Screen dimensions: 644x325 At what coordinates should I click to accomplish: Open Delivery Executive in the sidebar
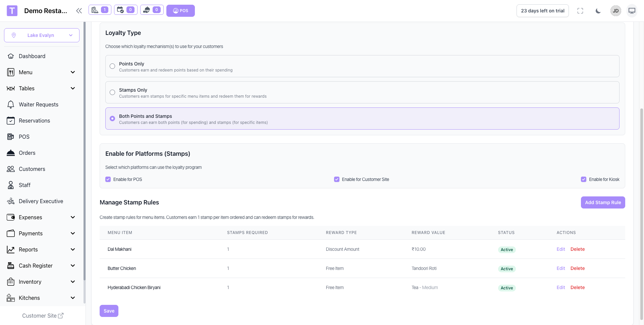tap(41, 201)
